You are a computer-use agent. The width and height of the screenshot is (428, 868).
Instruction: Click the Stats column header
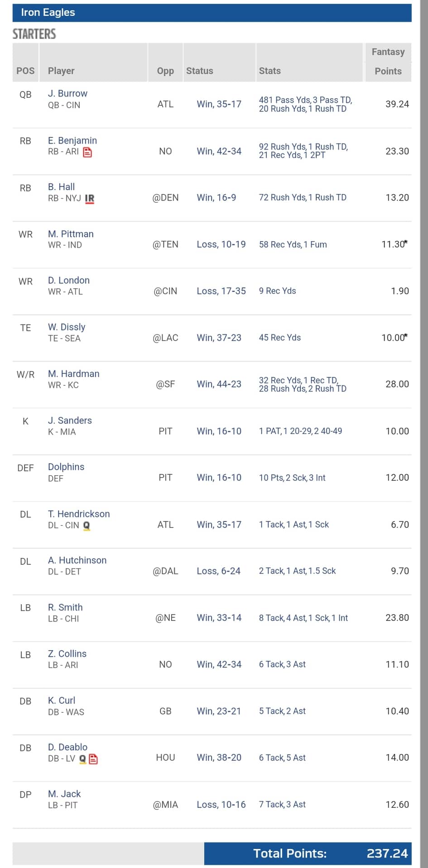click(x=269, y=71)
